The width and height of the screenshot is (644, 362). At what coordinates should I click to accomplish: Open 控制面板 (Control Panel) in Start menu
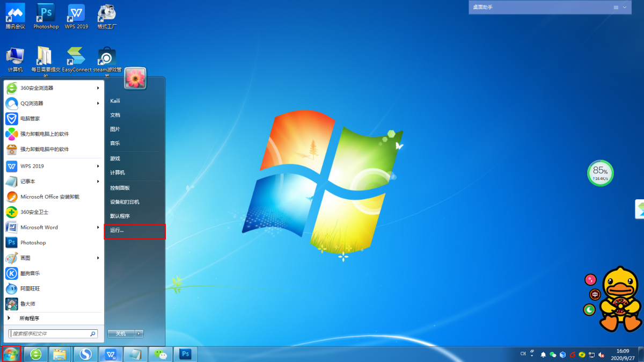click(120, 188)
